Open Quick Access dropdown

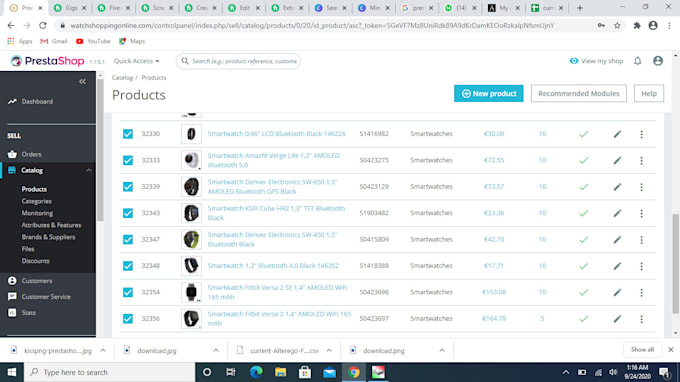tap(136, 61)
